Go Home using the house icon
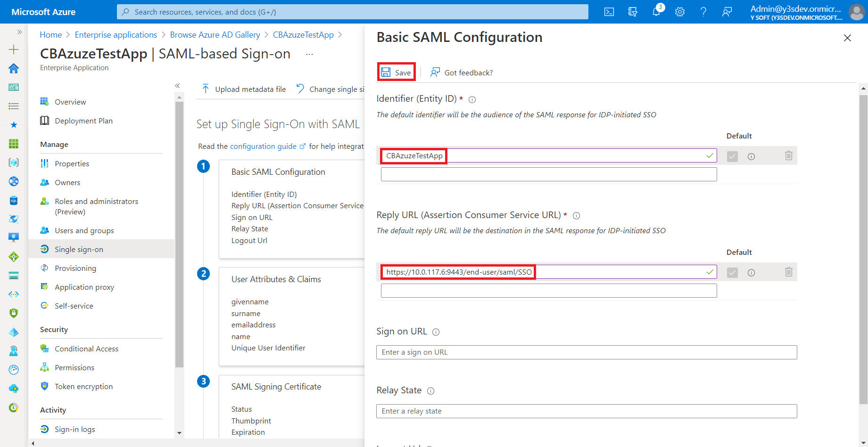Screen dimensions: 868x447 [x=14, y=68]
